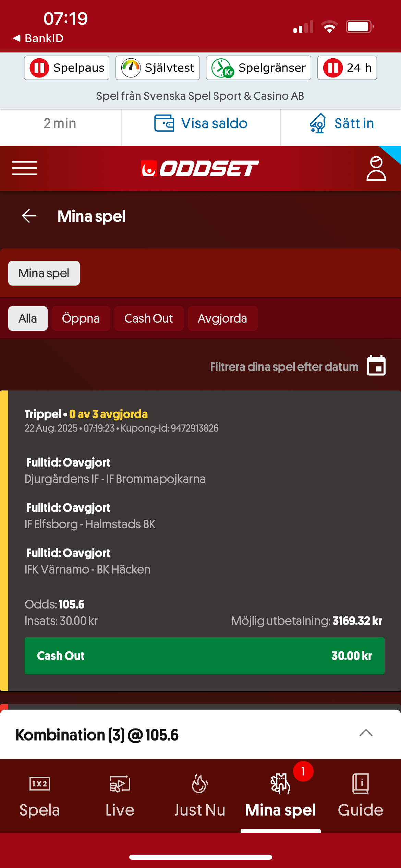401x868 pixels.
Task: Tap the iOS home indicator bar
Action: coord(200,857)
